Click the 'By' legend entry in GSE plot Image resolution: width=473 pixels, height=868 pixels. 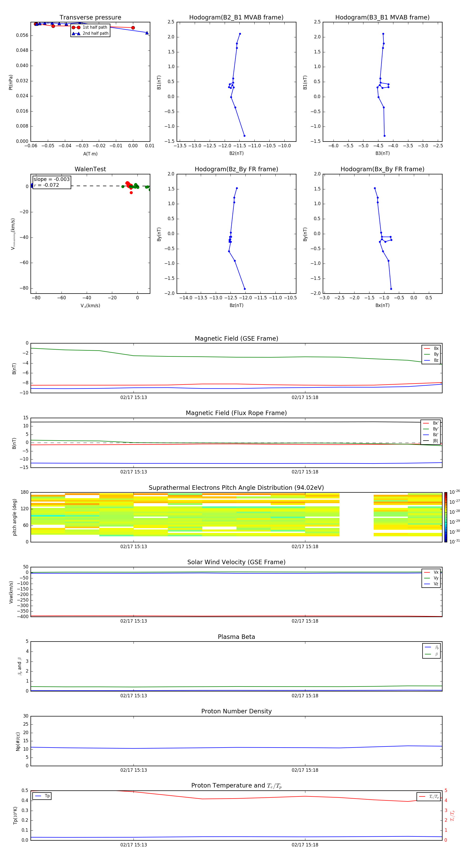(x=431, y=354)
